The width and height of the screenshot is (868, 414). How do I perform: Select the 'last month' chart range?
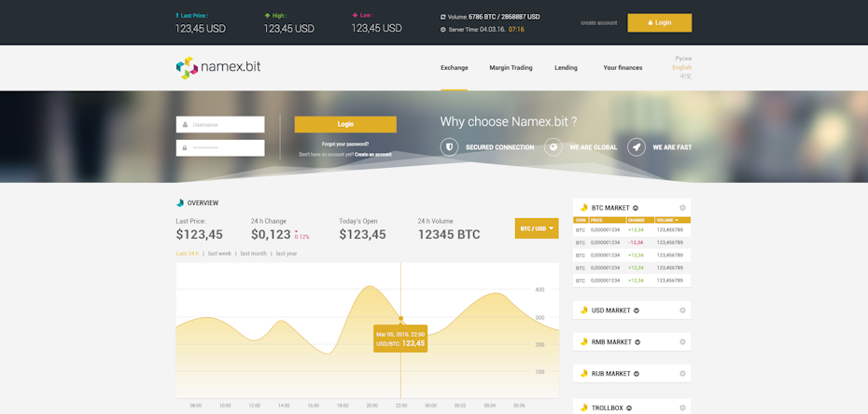tap(253, 254)
